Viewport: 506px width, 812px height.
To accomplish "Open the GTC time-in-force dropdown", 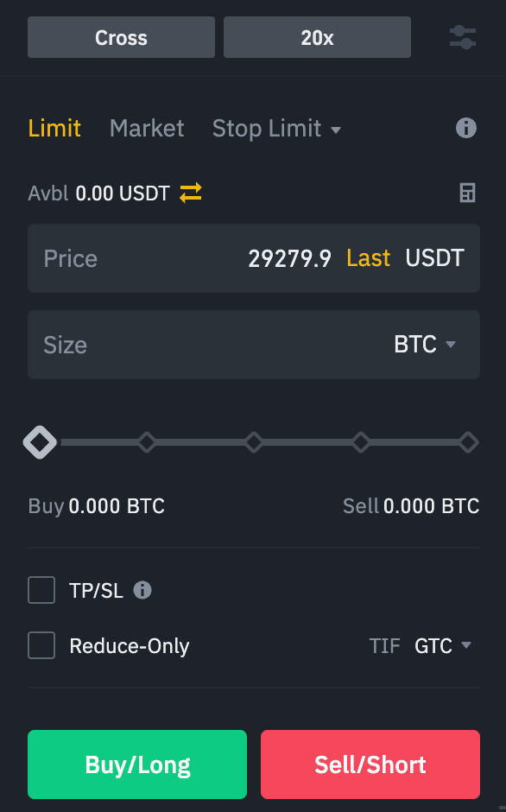I will point(442,645).
